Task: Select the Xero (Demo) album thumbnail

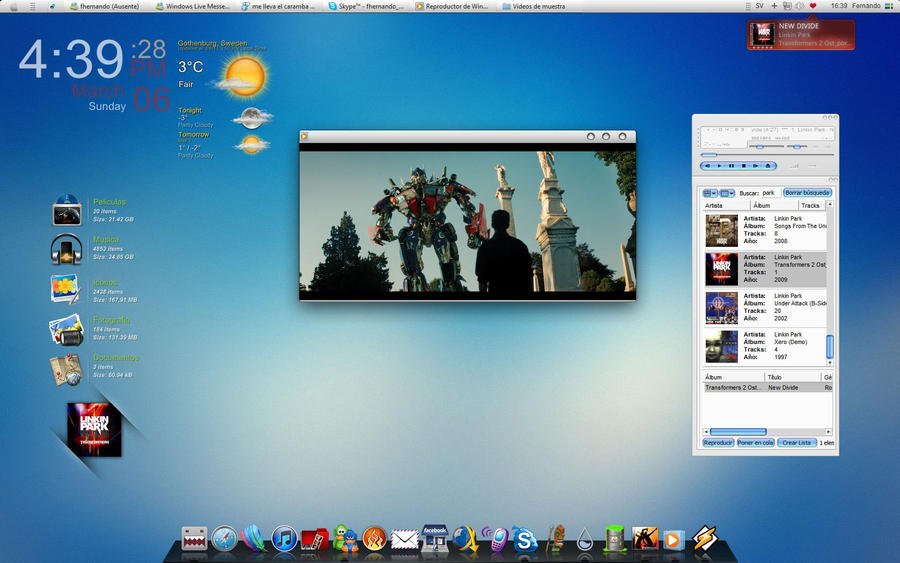Action: [x=721, y=346]
